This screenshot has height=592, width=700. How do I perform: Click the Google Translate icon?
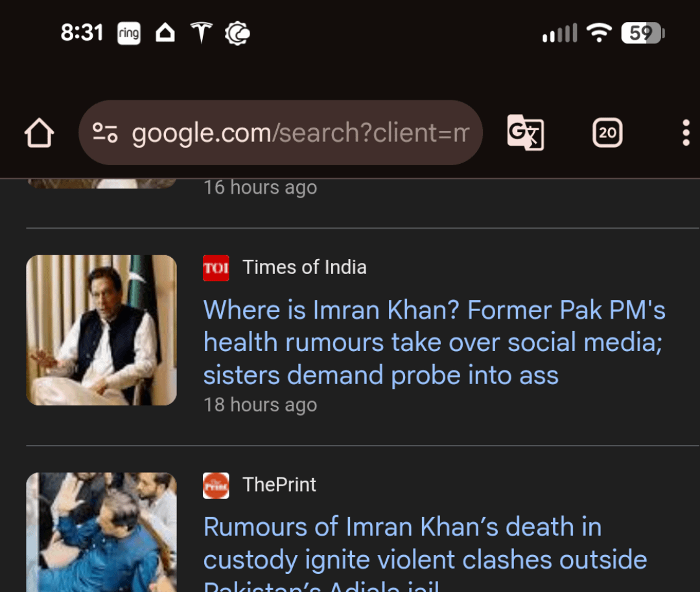525,133
